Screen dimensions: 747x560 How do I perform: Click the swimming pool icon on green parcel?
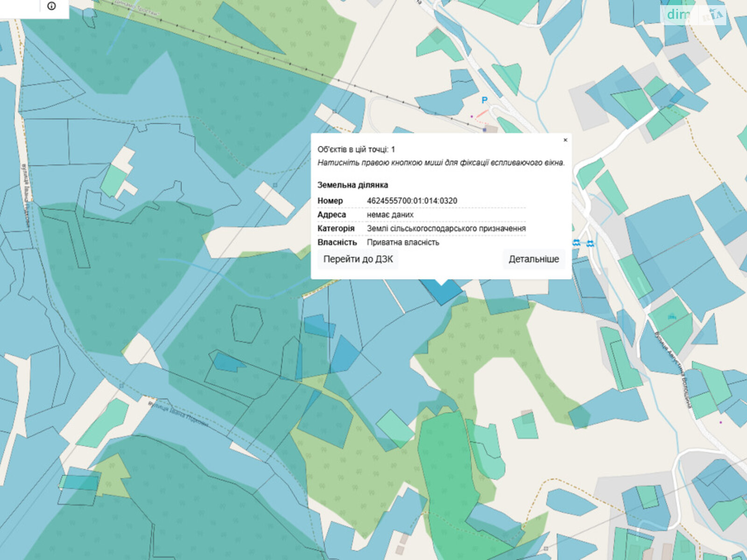click(x=672, y=317)
